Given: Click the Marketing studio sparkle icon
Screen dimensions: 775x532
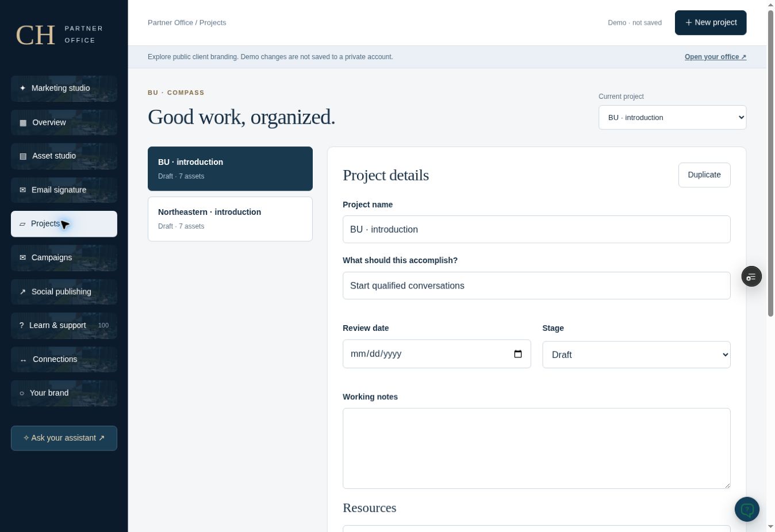Looking at the screenshot, I should 22,88.
